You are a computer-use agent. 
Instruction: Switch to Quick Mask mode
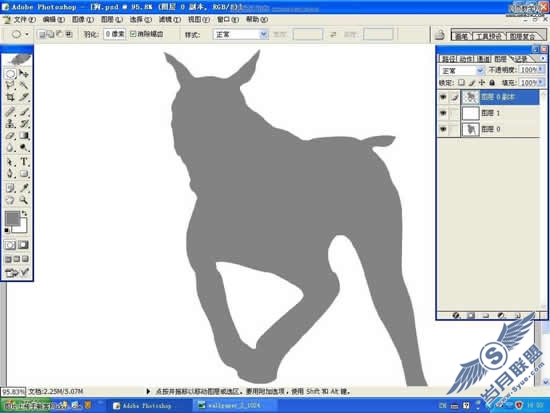(24, 245)
